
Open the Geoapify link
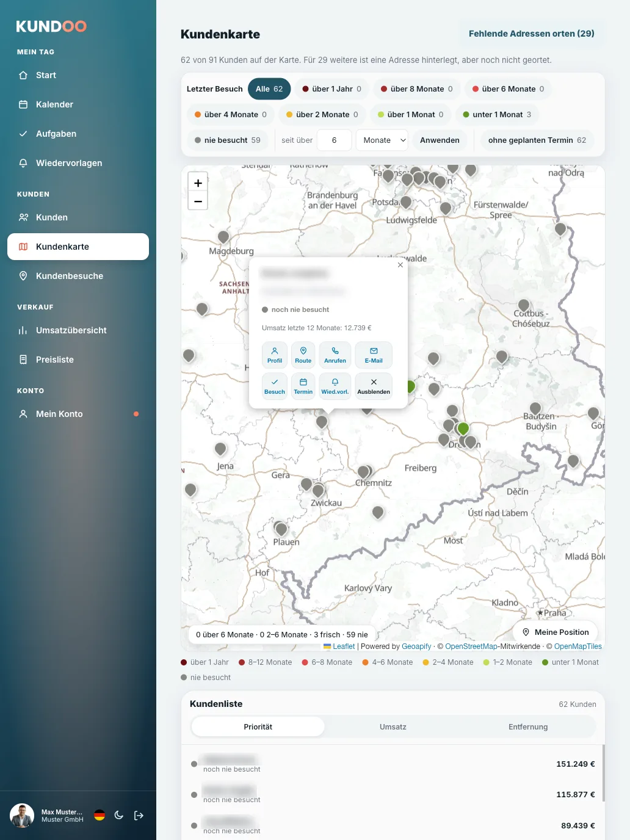(x=416, y=646)
